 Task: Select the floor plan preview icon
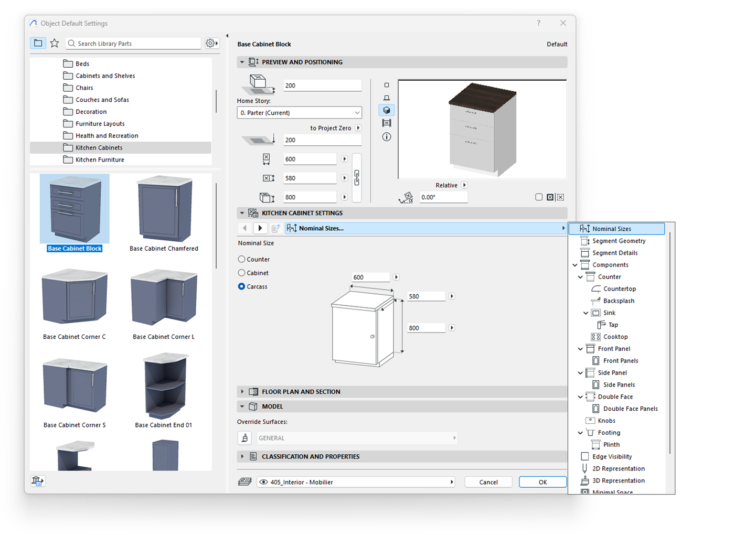point(387,85)
